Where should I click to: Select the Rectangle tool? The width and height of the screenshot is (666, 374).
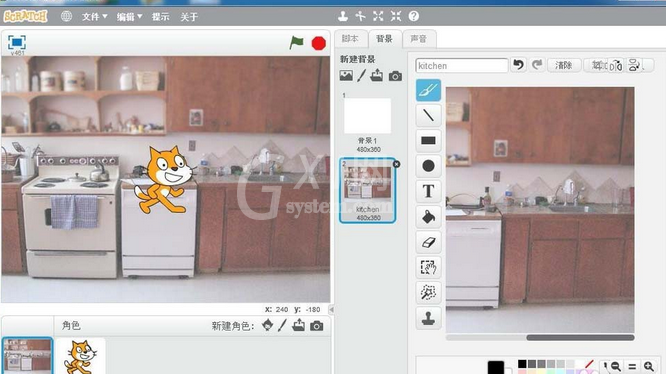coord(428,141)
